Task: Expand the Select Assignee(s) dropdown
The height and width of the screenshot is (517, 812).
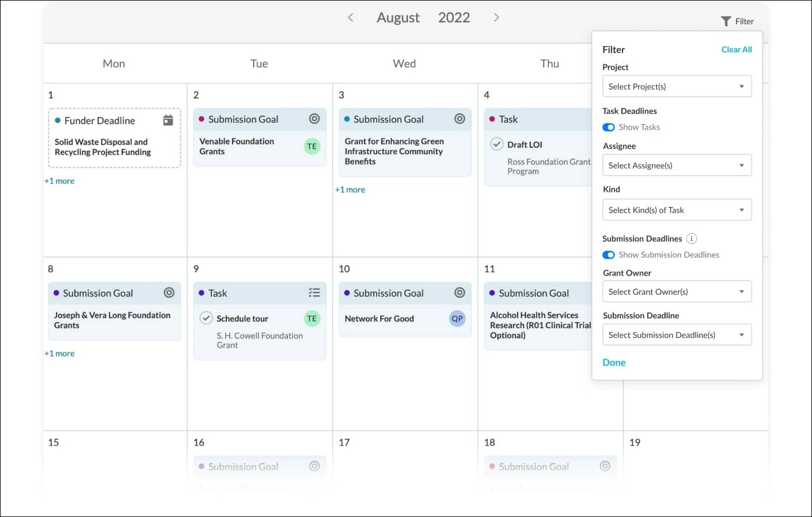Action: click(677, 165)
